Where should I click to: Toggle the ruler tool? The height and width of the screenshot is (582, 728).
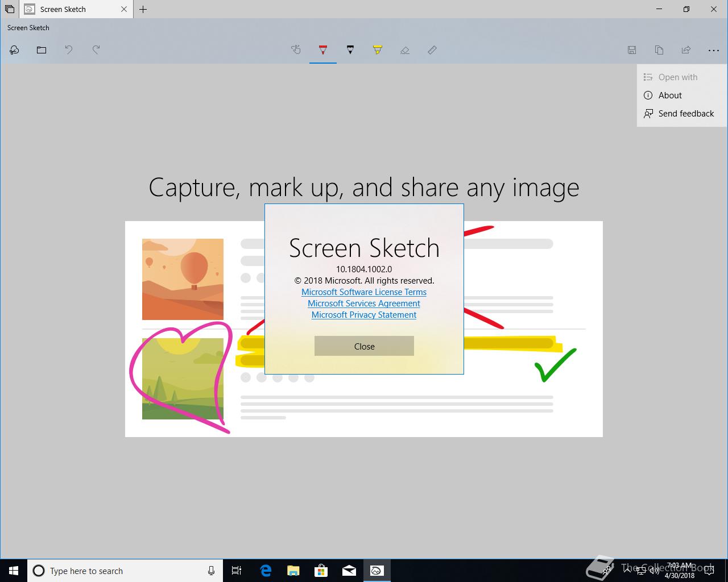(x=432, y=50)
